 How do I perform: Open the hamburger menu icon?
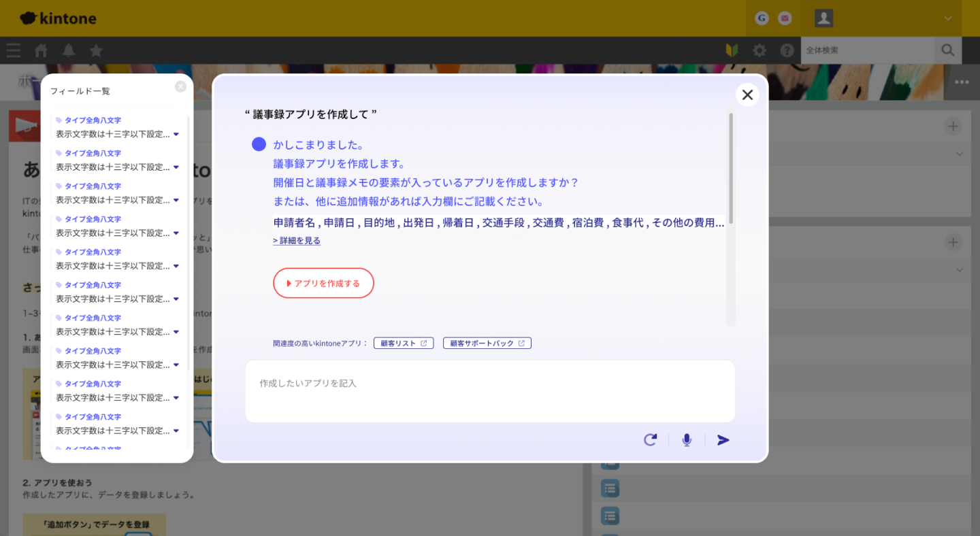[x=13, y=50]
